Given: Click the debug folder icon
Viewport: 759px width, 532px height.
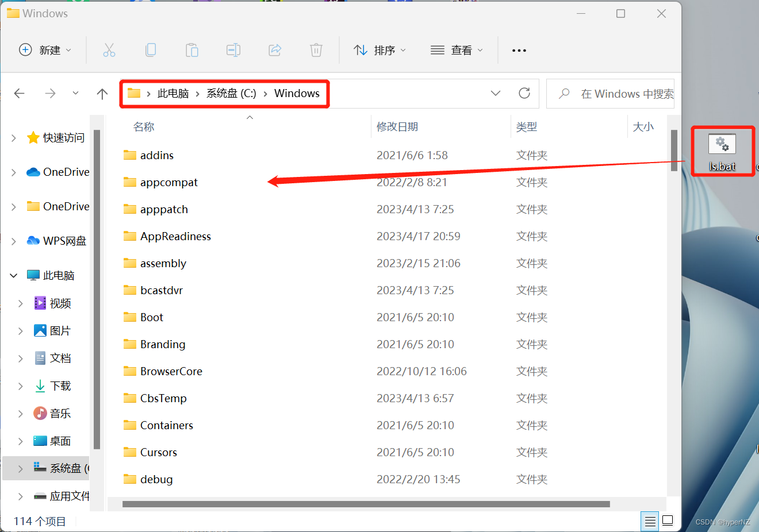Looking at the screenshot, I should [130, 479].
